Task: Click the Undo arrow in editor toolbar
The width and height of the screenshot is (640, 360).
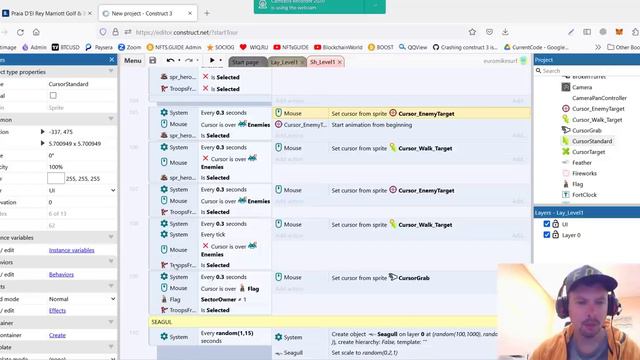Action: coord(171,60)
